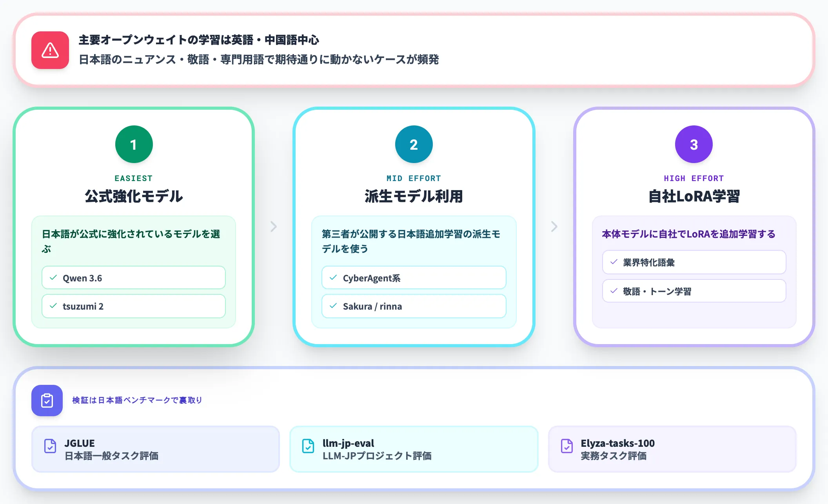Click the checkmark beside 業界特化語彙

point(614,262)
